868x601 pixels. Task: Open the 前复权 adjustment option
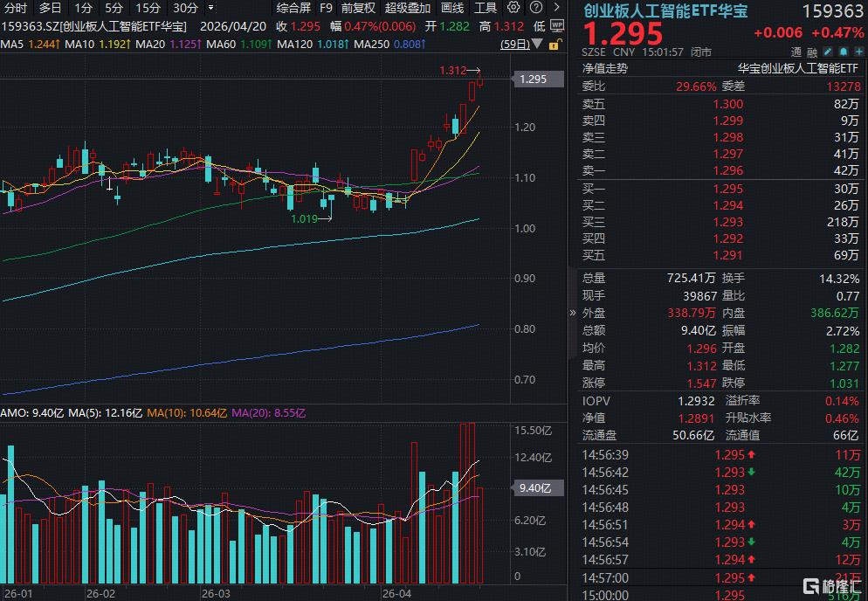coord(358,8)
